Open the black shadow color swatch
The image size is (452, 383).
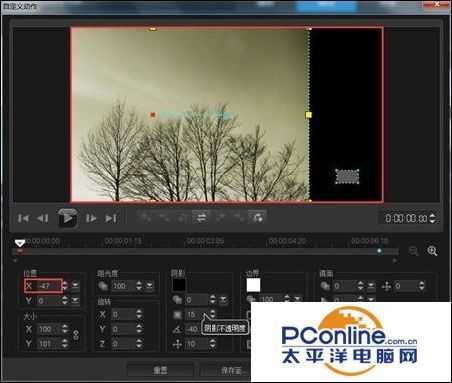(x=179, y=285)
